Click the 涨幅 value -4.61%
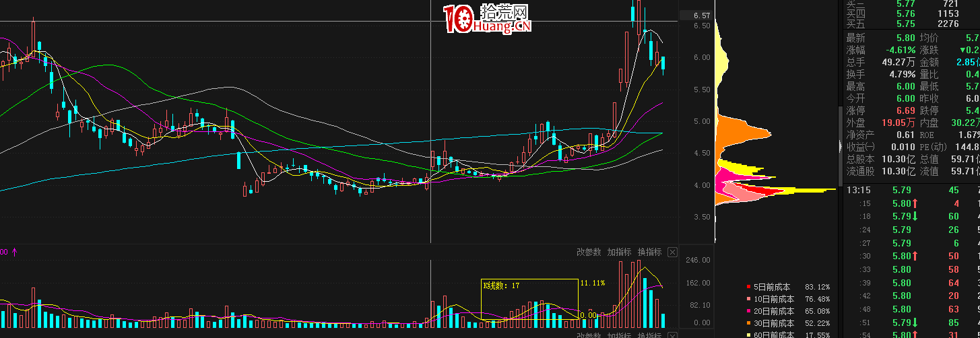This screenshot has height=338, width=980. pyautogui.click(x=901, y=50)
